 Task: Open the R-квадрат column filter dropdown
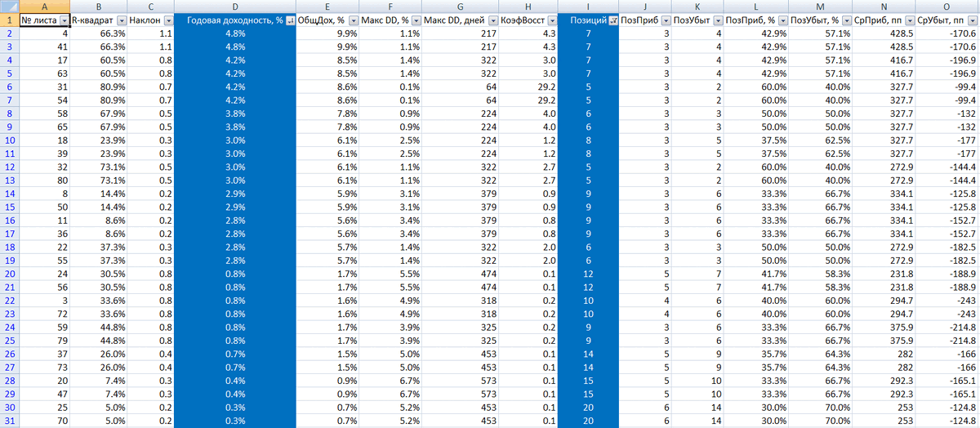pos(122,20)
